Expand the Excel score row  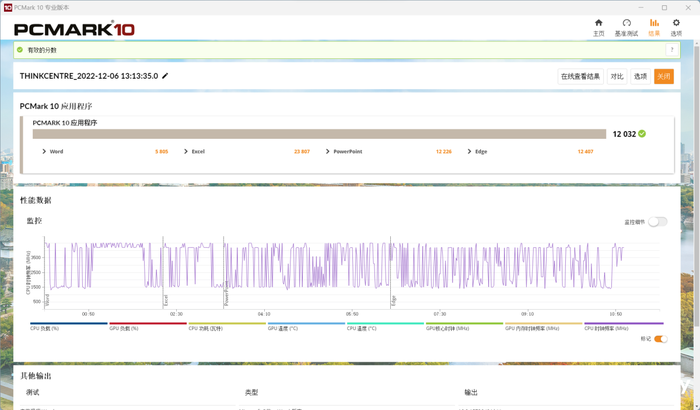pyautogui.click(x=187, y=151)
